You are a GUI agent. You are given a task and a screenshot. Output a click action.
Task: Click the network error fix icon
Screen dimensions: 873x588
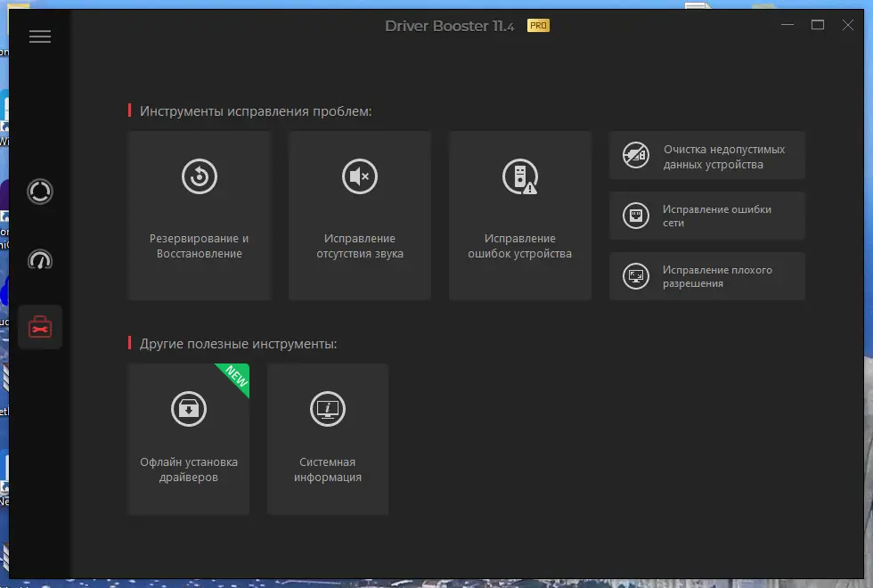click(636, 216)
